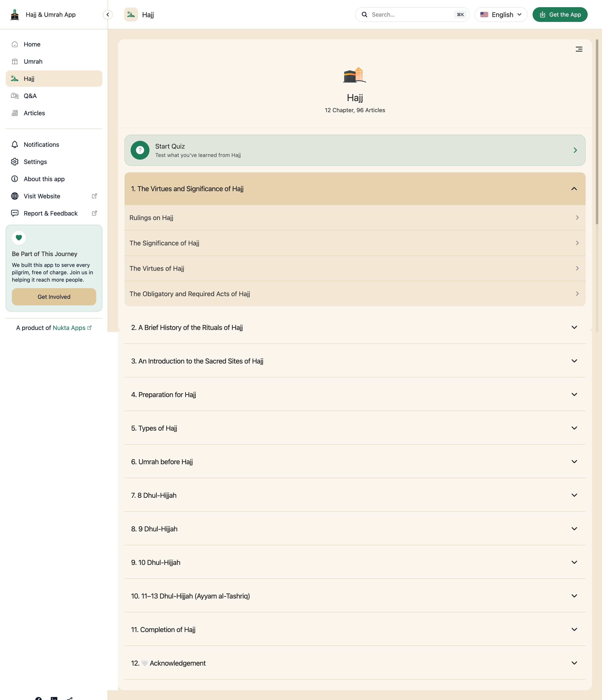Expand chapter 7 8 Dhul-Hijjah
Screen dimensions: 602x700
[x=355, y=495]
